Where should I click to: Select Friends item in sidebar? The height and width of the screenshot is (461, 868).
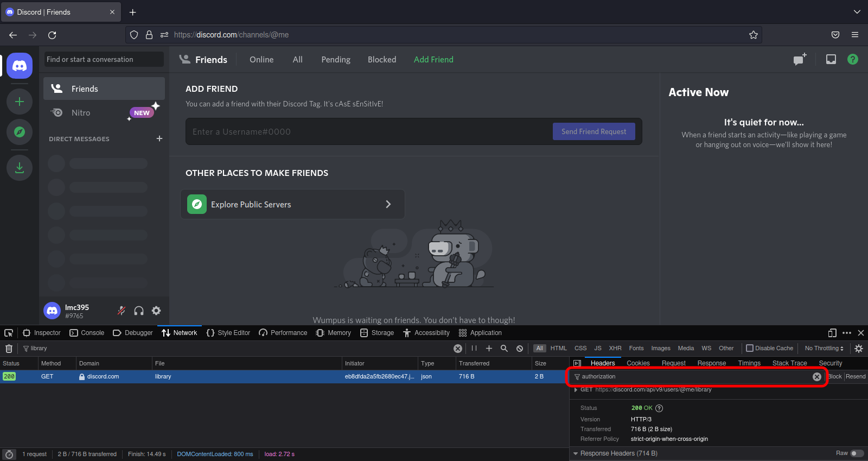coord(104,89)
